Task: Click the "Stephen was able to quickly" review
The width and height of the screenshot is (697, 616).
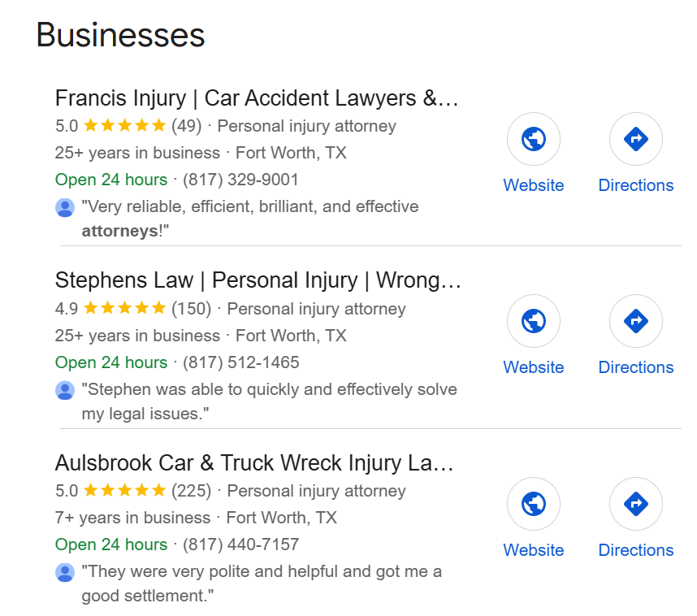Action: [269, 401]
